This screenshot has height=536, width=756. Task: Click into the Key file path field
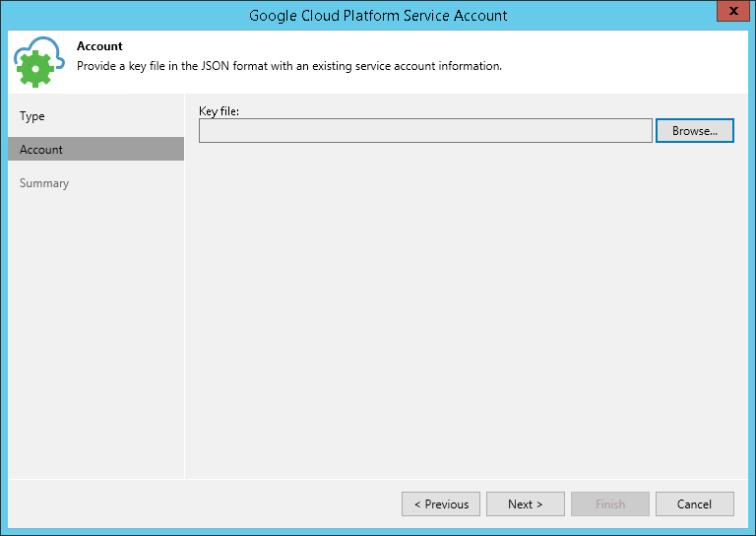425,131
